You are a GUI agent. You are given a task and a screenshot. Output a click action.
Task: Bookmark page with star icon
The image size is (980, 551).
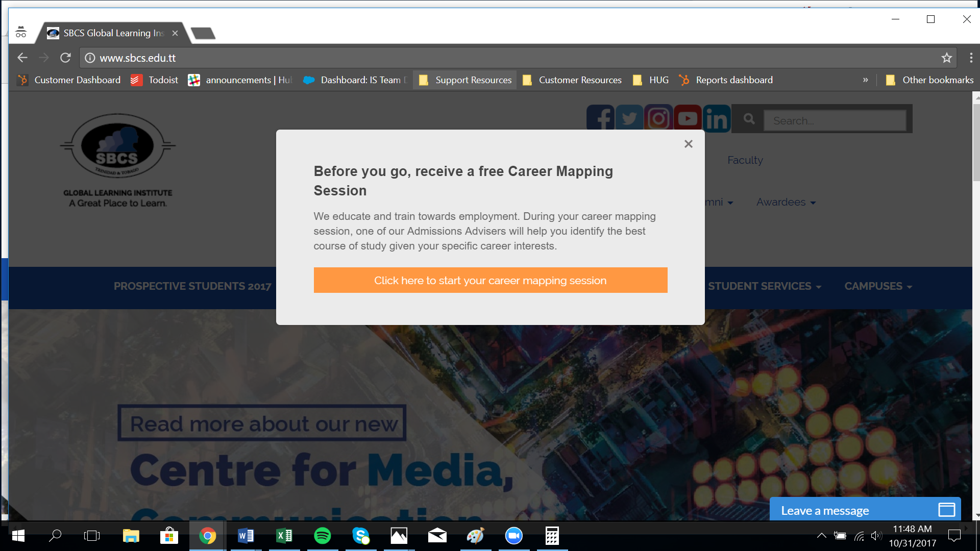point(947,58)
